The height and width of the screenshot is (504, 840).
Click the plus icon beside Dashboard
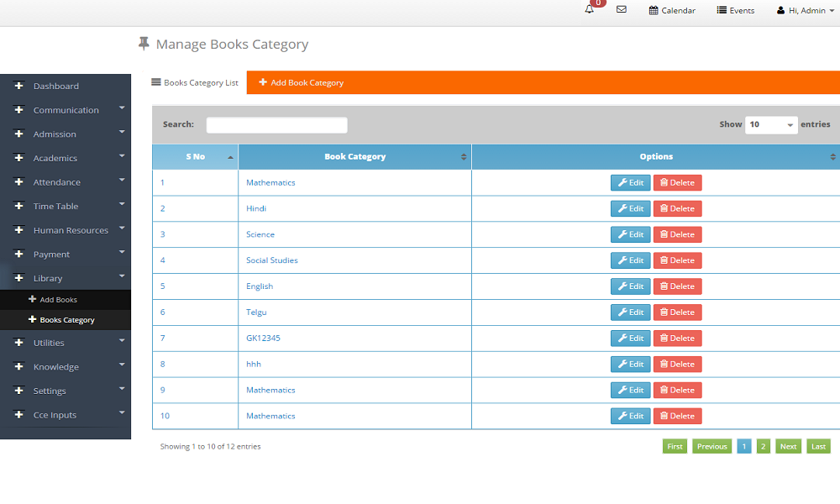(x=19, y=86)
